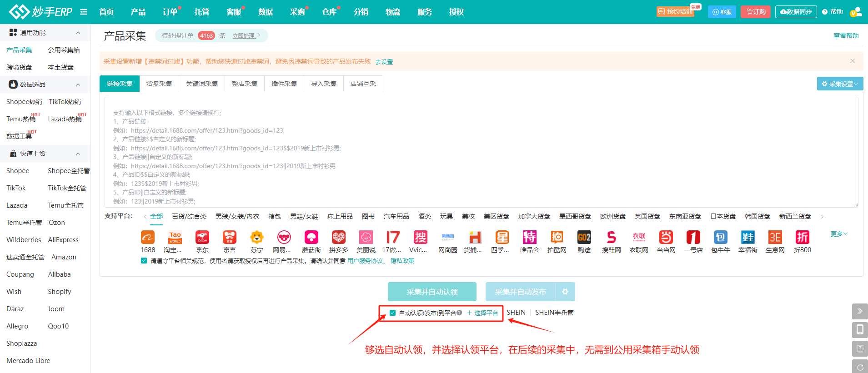Select the 一号店 platform icon
This screenshot has width=868, height=373.
[693, 237]
